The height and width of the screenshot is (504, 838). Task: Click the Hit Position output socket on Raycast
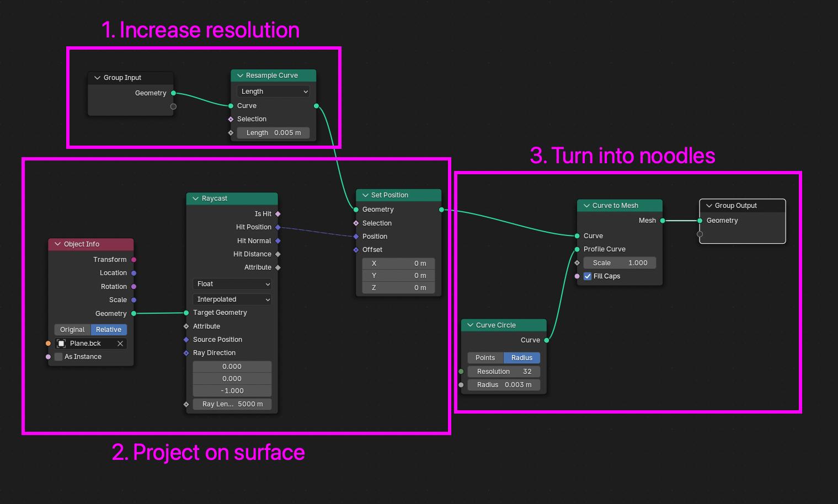click(x=278, y=227)
